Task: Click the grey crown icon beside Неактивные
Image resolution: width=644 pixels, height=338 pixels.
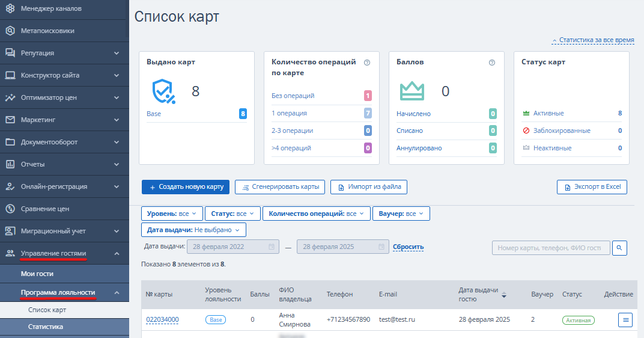Action: (x=526, y=147)
